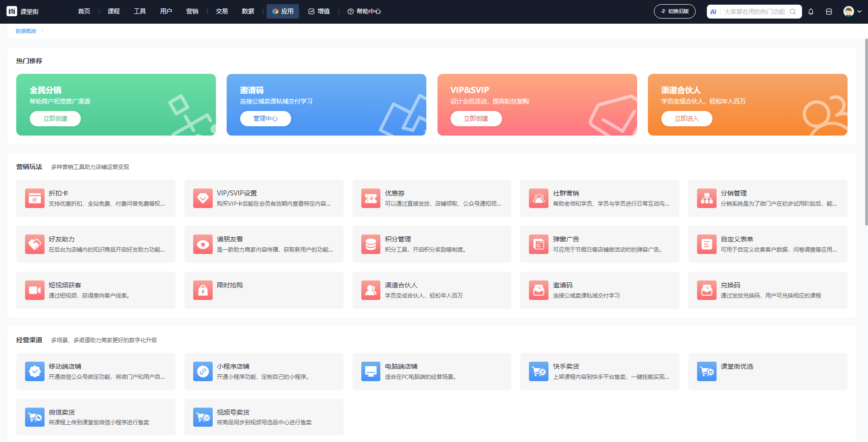Click the 短视频获客 video camera icon
Image resolution: width=868 pixels, height=442 pixels.
[35, 290]
